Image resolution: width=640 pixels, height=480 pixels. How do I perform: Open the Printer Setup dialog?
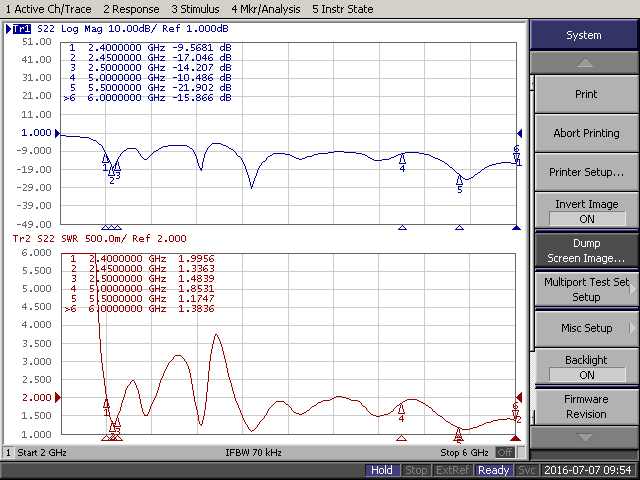pyautogui.click(x=585, y=172)
